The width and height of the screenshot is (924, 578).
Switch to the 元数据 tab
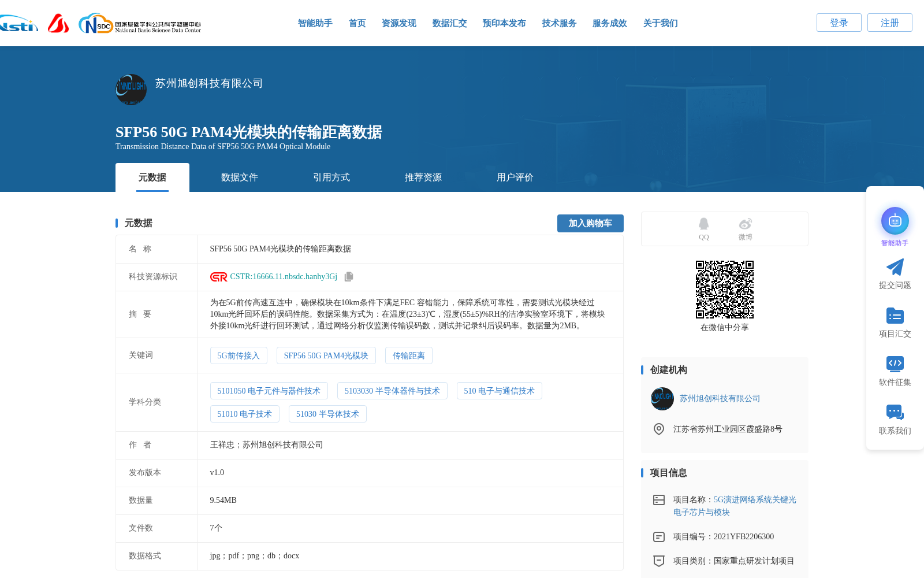tap(152, 177)
